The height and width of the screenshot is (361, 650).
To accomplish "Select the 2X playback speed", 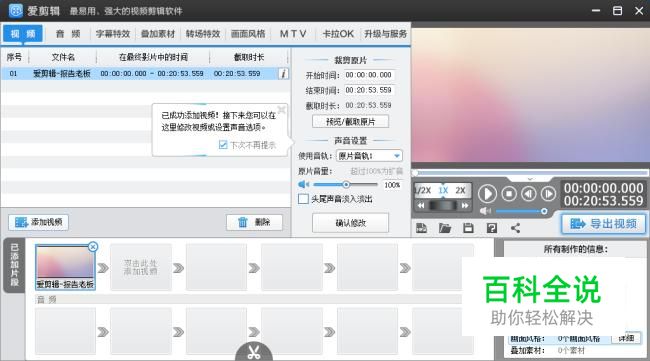I will (461, 190).
